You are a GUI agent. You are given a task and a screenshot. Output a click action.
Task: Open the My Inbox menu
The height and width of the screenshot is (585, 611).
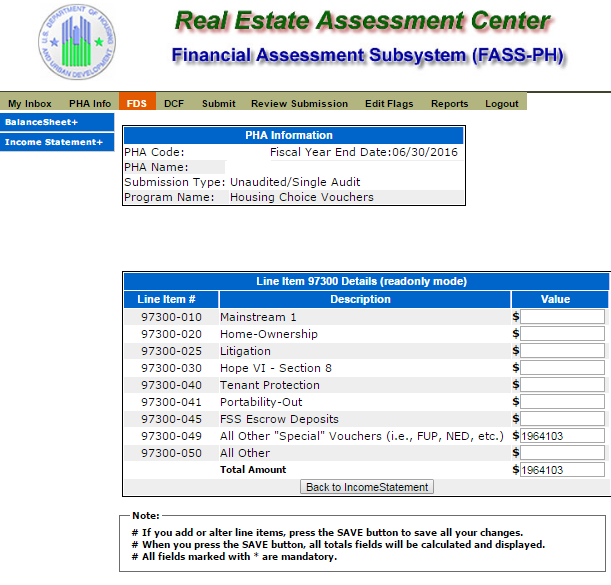pos(30,103)
